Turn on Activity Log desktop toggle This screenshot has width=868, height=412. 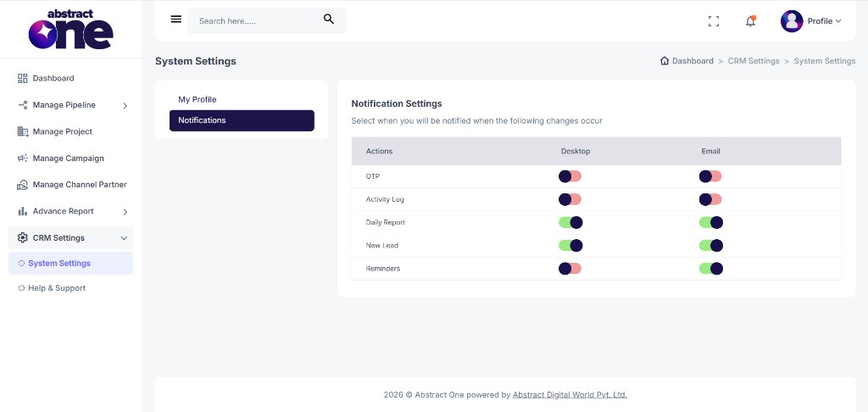coord(570,199)
